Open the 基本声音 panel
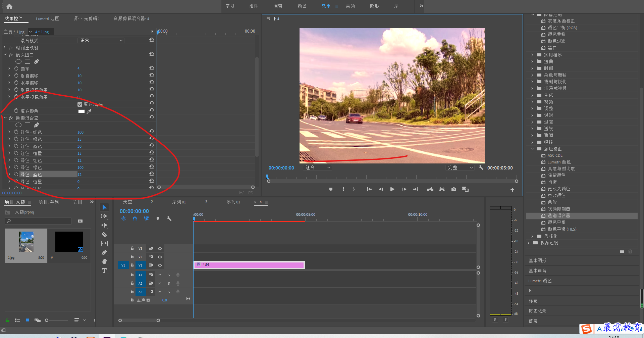Screen dimensions: 644x338 537,271
